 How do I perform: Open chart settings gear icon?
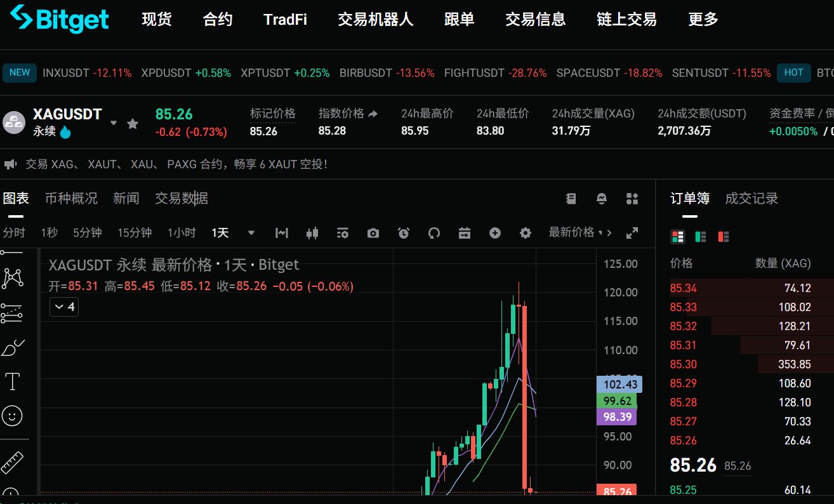coord(525,233)
